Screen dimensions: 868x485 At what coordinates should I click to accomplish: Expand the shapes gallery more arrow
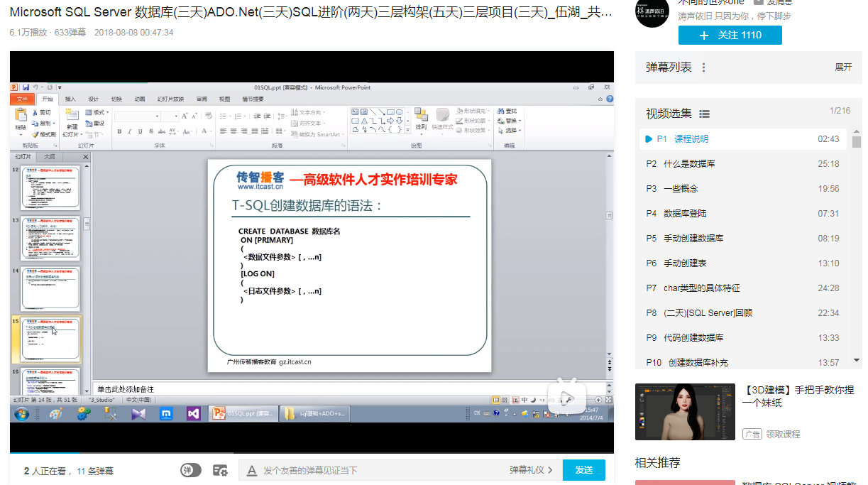pyautogui.click(x=408, y=129)
